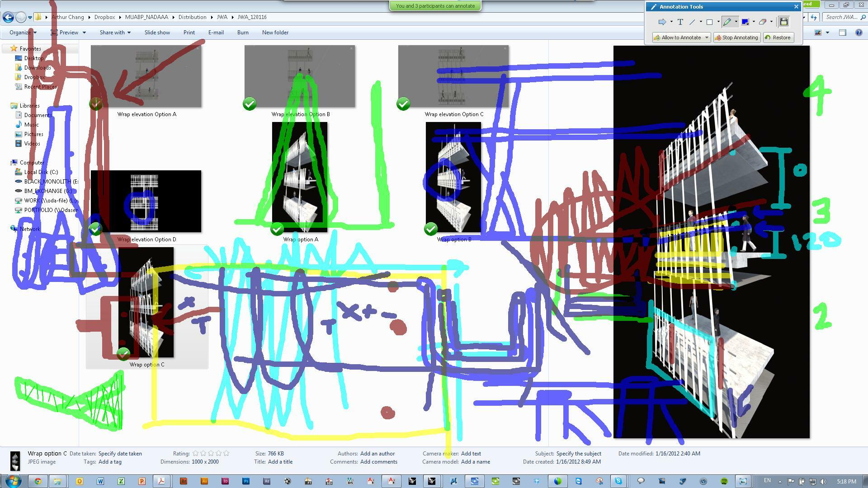Click Specify date taken field
The width and height of the screenshot is (868, 488).
120,454
